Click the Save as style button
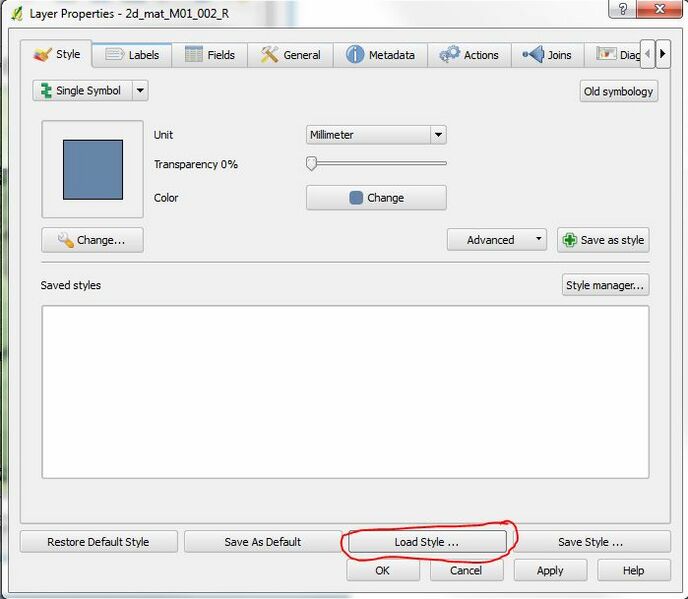The image size is (688, 599). (x=603, y=240)
